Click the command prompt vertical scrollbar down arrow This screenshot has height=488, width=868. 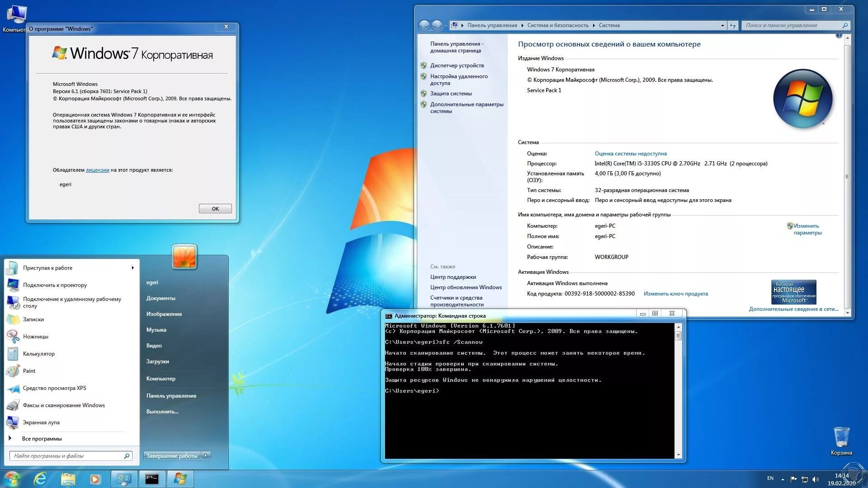[x=678, y=455]
